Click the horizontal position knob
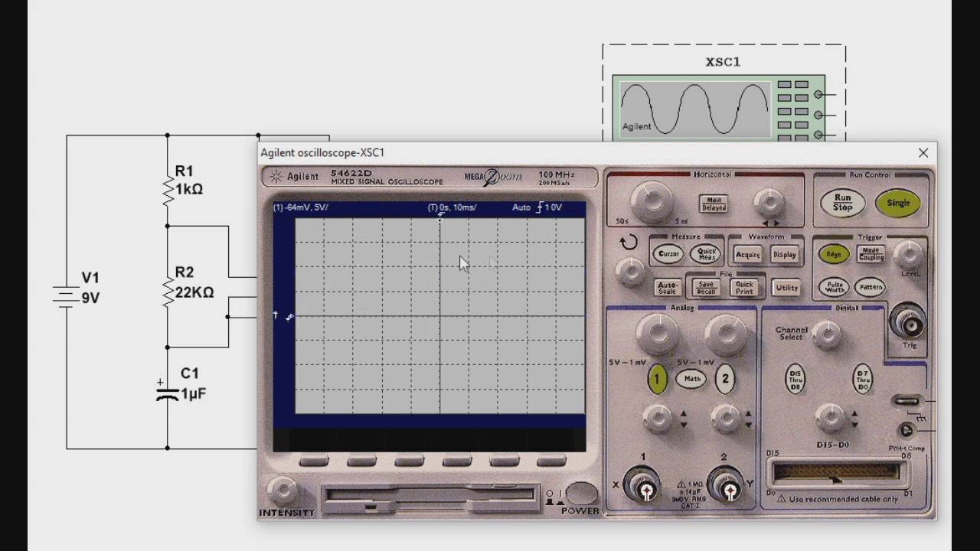The height and width of the screenshot is (551, 980). [769, 203]
